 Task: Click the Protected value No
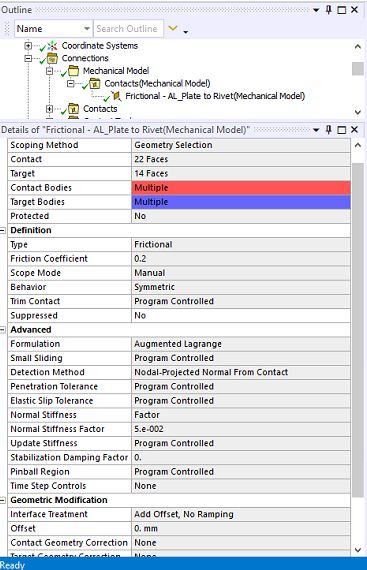pos(241,216)
